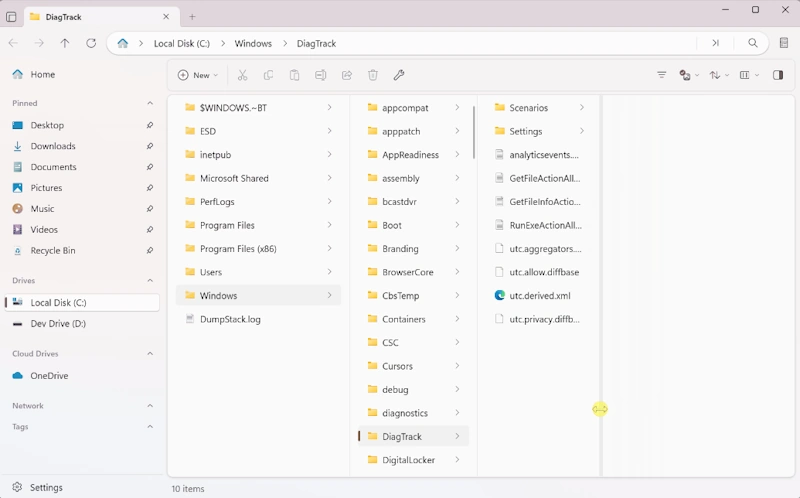Open Local Disk (C:) in sidebar

click(x=82, y=303)
